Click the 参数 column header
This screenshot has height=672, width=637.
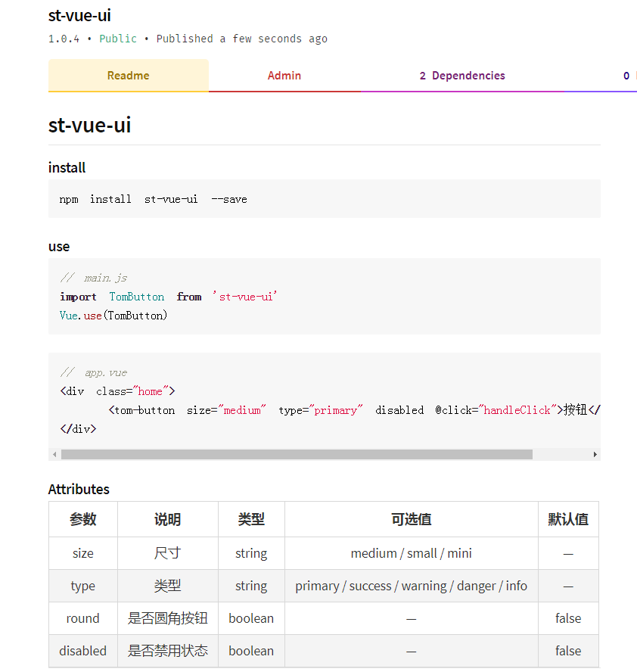(x=83, y=519)
